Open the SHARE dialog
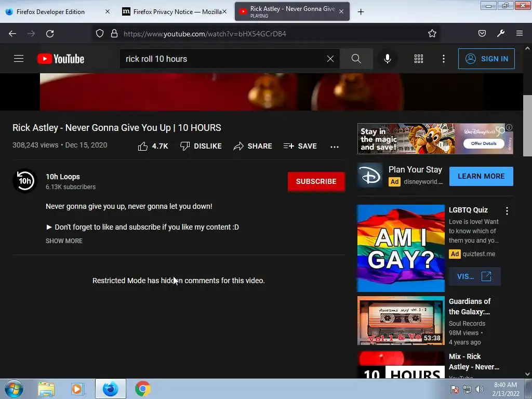 (253, 146)
